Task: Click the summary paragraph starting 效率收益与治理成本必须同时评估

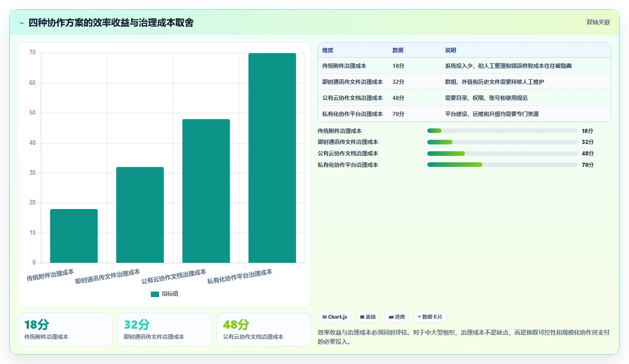Action: pyautogui.click(x=464, y=337)
